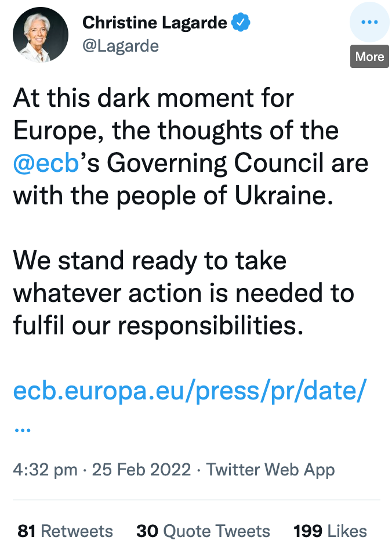Click the 'At this dark moment' paragraph
This screenshot has width=392, height=555.
click(x=191, y=146)
